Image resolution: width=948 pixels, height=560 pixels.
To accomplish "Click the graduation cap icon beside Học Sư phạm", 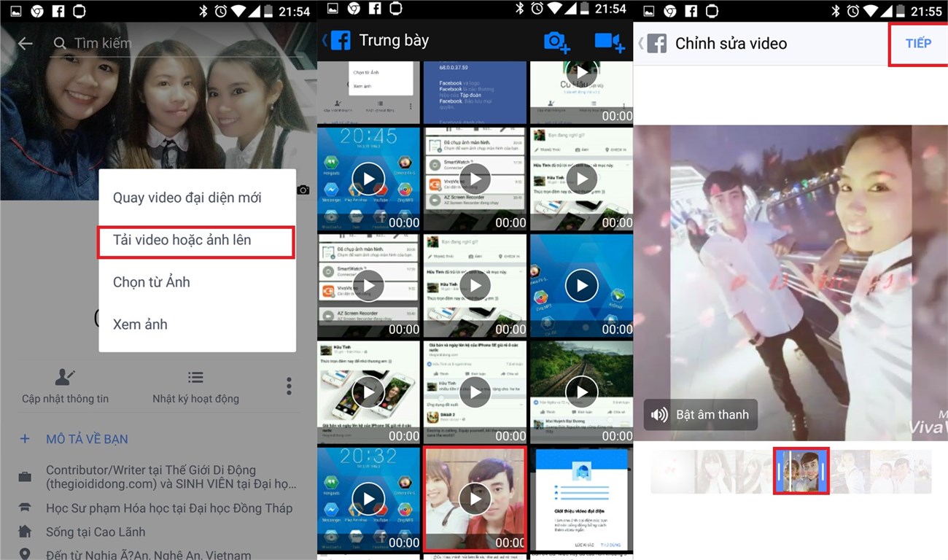I will pyautogui.click(x=24, y=508).
